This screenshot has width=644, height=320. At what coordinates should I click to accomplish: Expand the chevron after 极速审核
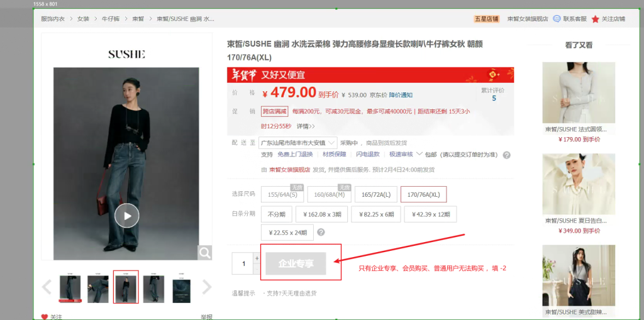pos(419,153)
